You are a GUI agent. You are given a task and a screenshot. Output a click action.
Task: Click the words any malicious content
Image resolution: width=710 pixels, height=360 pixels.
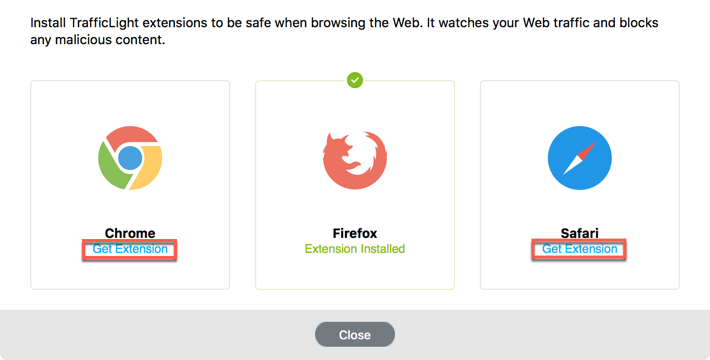tap(97, 40)
